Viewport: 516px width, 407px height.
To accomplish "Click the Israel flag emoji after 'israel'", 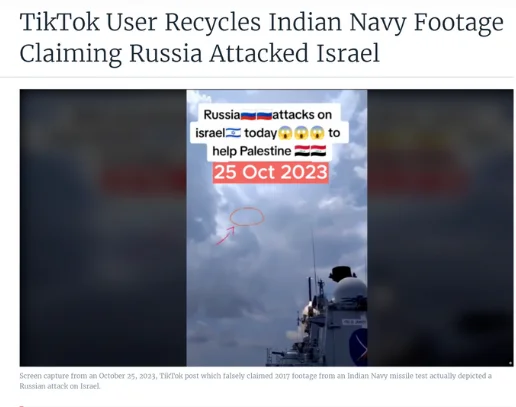I will 233,133.
